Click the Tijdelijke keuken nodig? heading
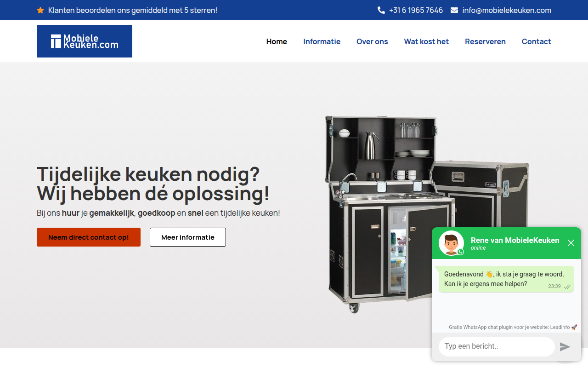Image resolution: width=588 pixels, height=368 pixels. click(153, 184)
